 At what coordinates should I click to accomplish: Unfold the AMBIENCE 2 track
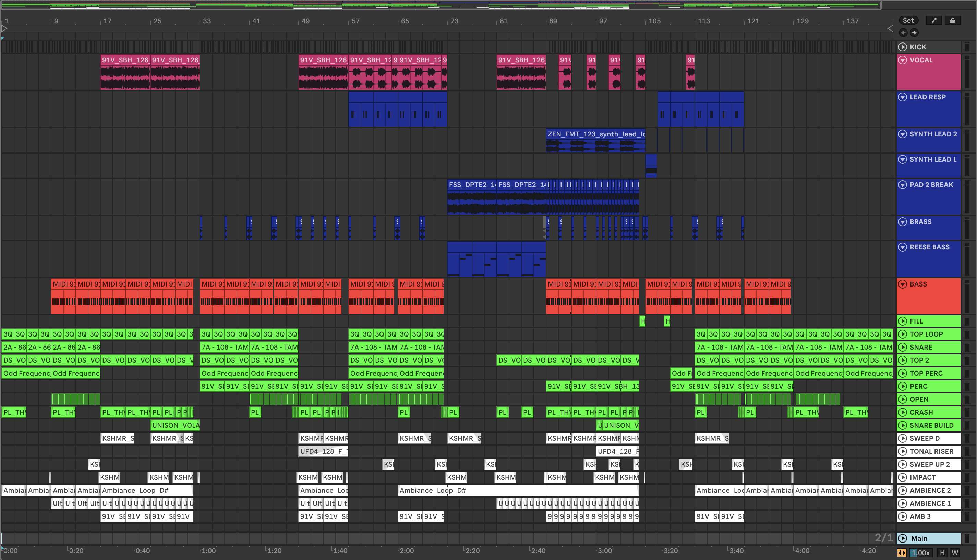coord(902,490)
